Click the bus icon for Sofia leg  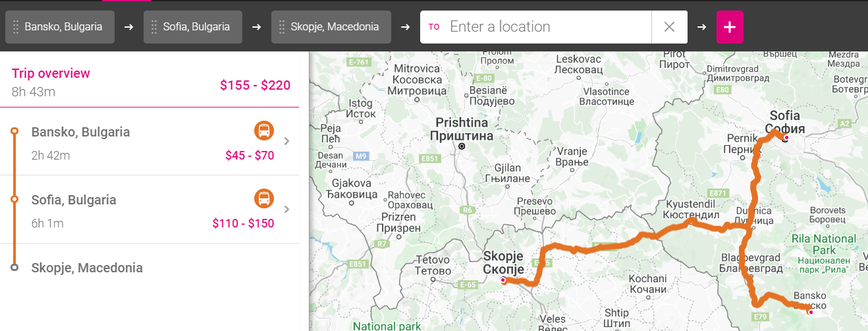(x=263, y=198)
